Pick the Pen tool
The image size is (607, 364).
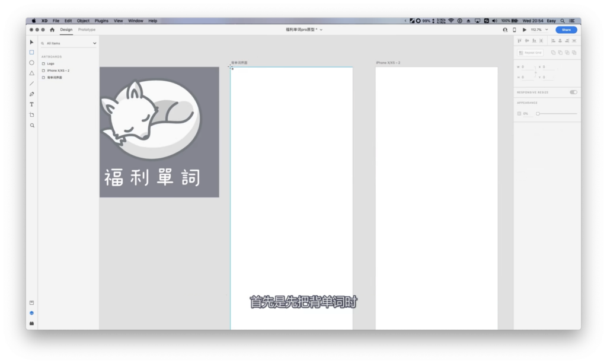32,94
